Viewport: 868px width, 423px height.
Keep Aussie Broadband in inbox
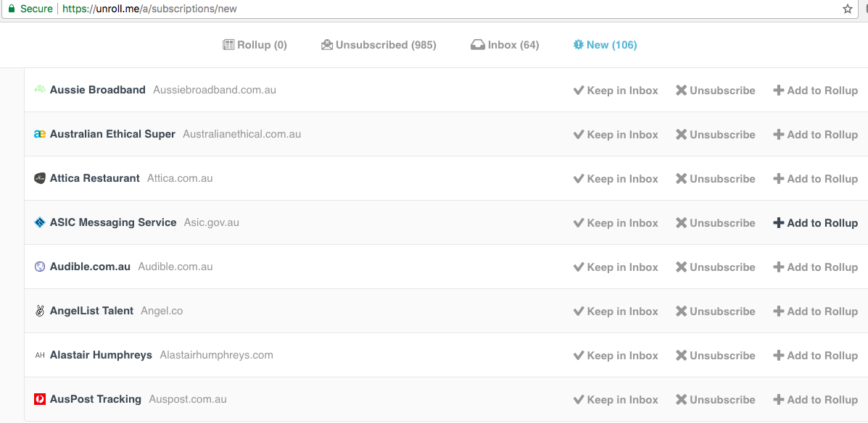coord(616,91)
